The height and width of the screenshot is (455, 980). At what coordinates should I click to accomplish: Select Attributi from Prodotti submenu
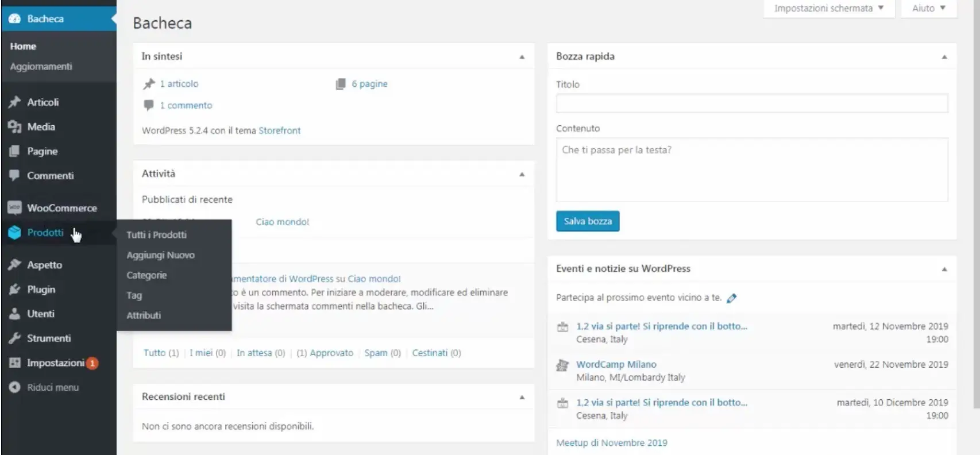click(144, 315)
